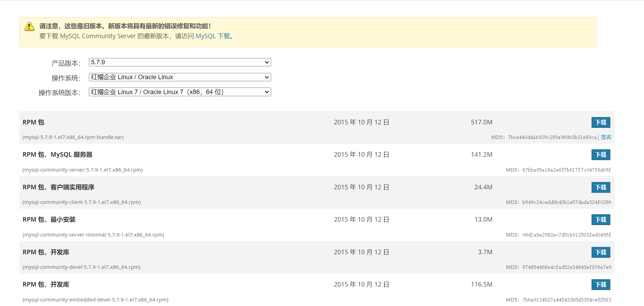
Task: Click the bold 请注意 warning headline
Action: (125, 26)
